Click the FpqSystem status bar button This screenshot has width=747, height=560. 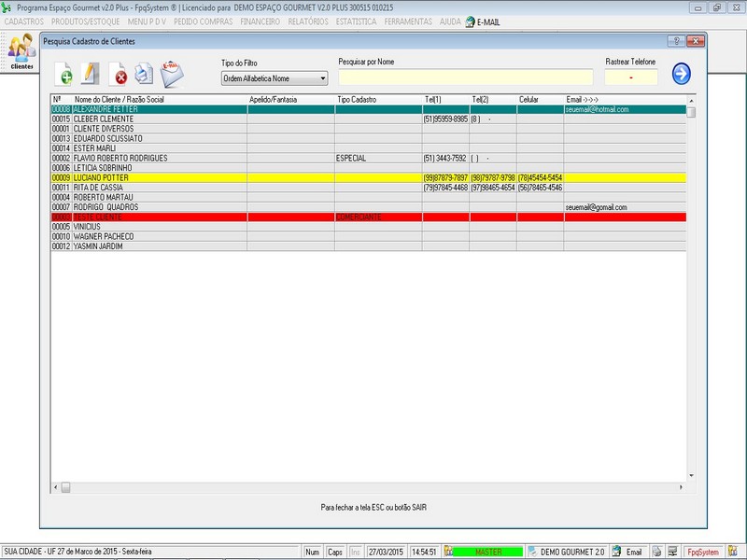pos(703,552)
